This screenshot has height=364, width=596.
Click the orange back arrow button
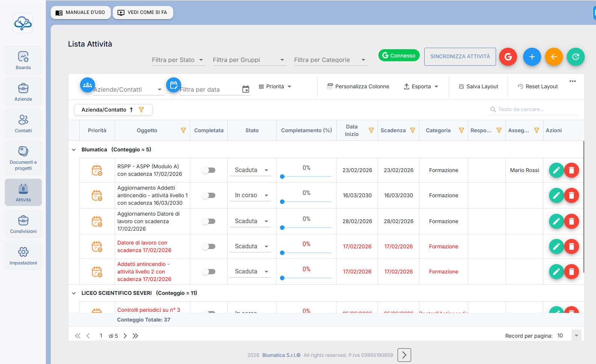point(554,57)
